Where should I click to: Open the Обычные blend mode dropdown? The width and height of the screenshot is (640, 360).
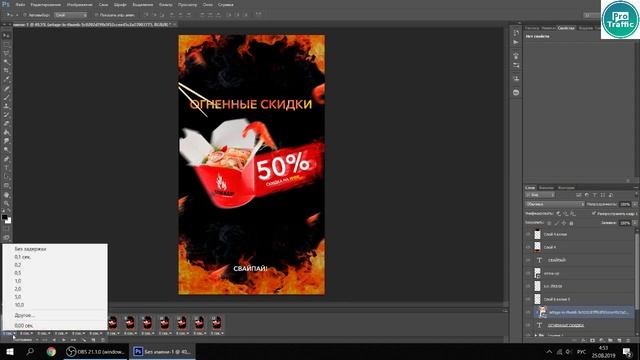[555, 204]
